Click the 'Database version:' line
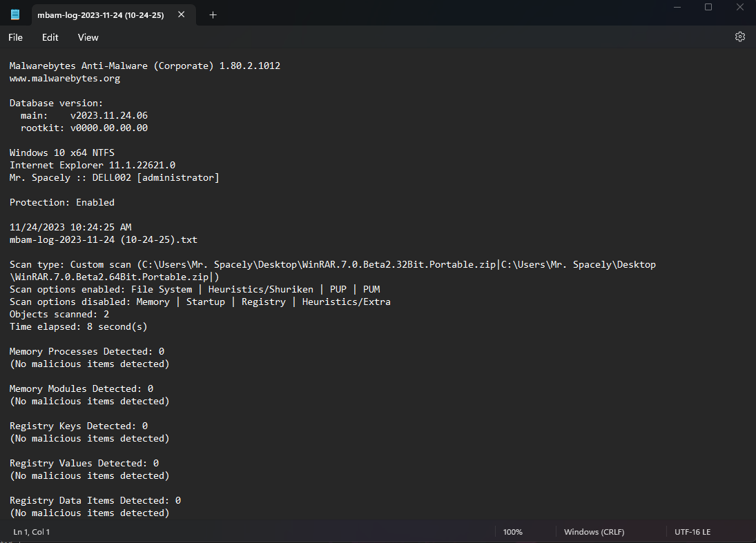 56,103
